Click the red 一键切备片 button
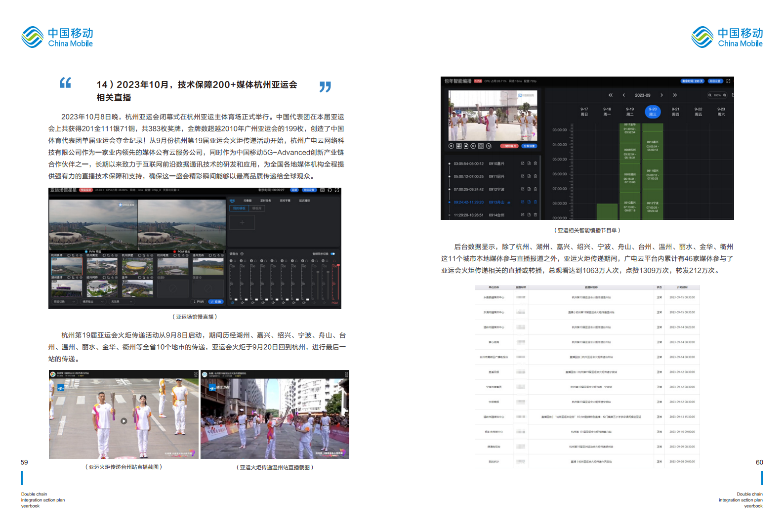Image resolution: width=784 pixels, height=532 pixels. [509, 146]
